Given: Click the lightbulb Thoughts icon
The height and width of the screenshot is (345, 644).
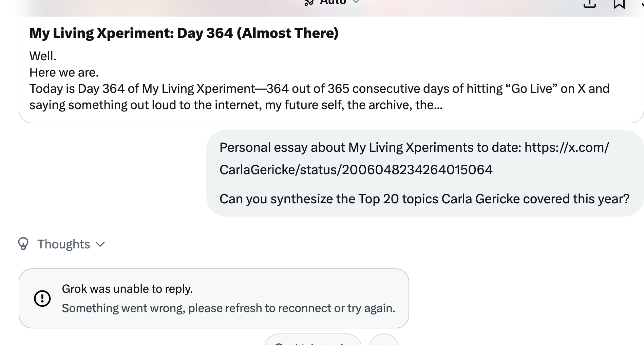Looking at the screenshot, I should [23, 244].
